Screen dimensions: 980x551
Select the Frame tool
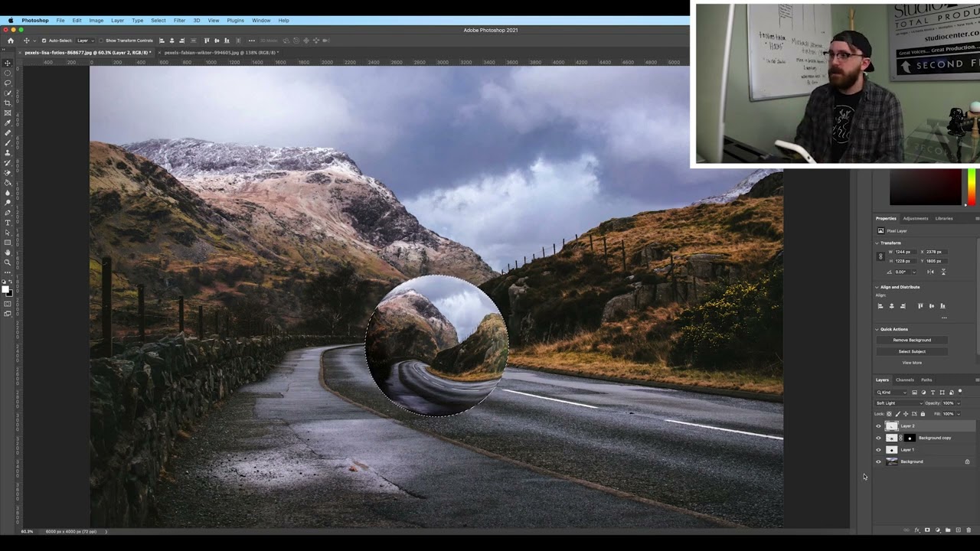click(8, 112)
